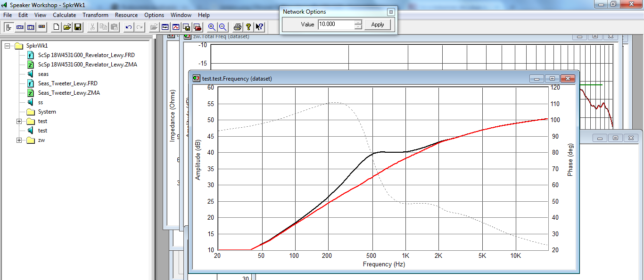Open the Transform menu
The image size is (644, 280).
pos(96,15)
